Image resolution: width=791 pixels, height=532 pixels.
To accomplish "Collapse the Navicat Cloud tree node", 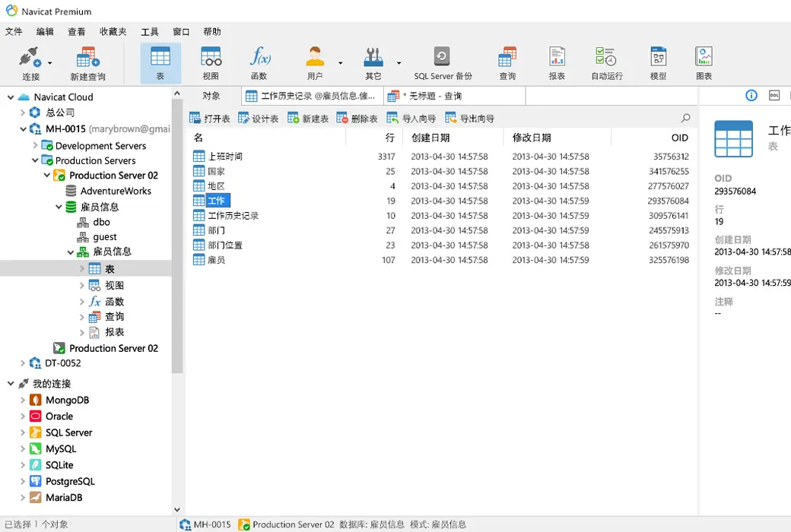I will 11,97.
